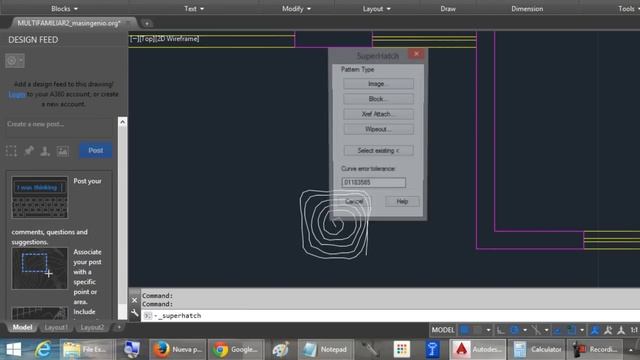The height and width of the screenshot is (360, 640).
Task: Switch to Firefox Nueva p... window
Action: pos(178,349)
